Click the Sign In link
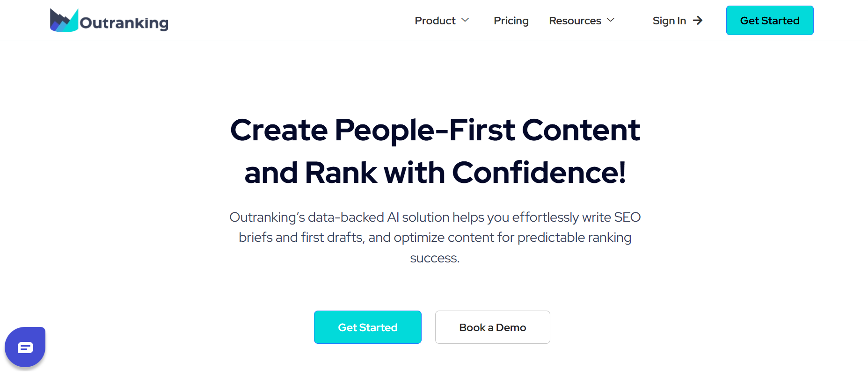Viewport: 868px width, 377px height. [x=669, y=21]
